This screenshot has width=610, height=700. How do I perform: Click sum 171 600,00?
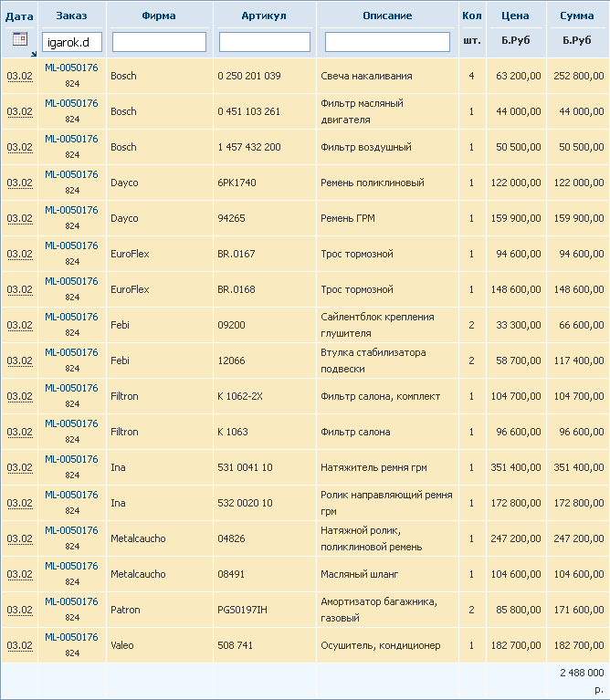(x=579, y=610)
